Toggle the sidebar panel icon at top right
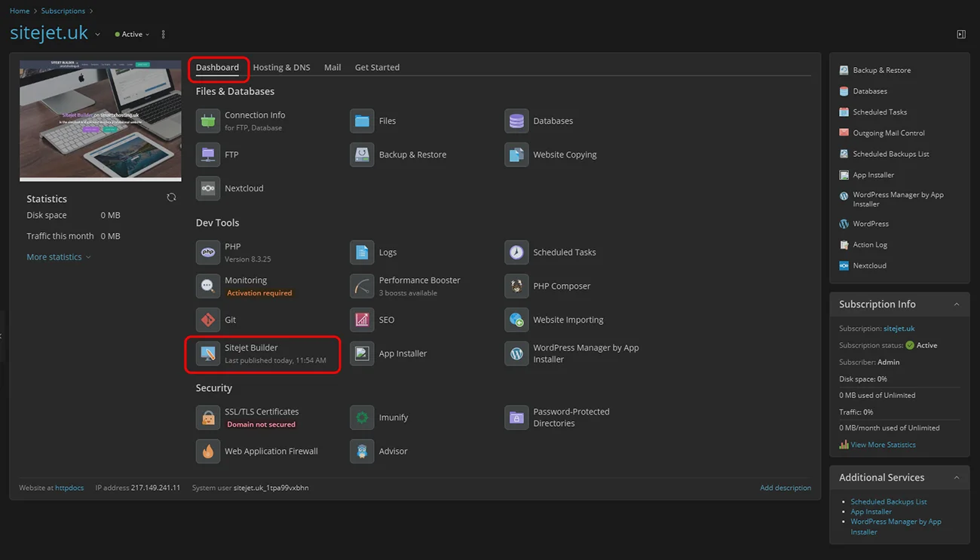Viewport: 980px width, 560px height. [961, 35]
